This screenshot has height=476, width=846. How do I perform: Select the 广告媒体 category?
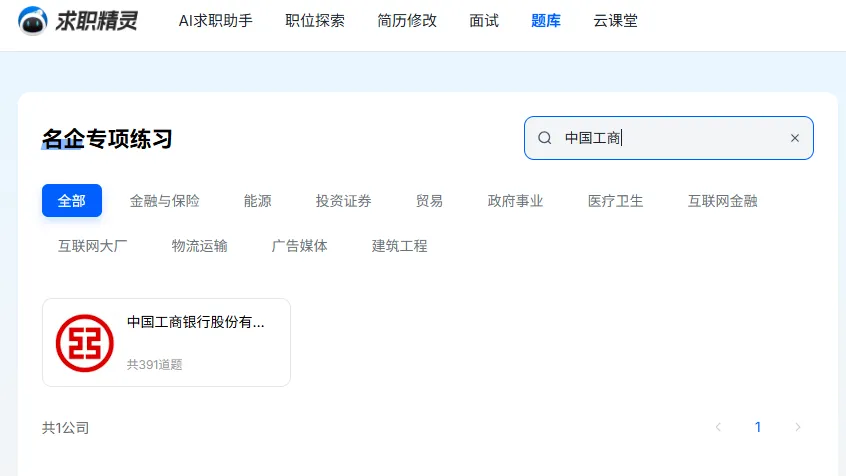[x=299, y=246]
